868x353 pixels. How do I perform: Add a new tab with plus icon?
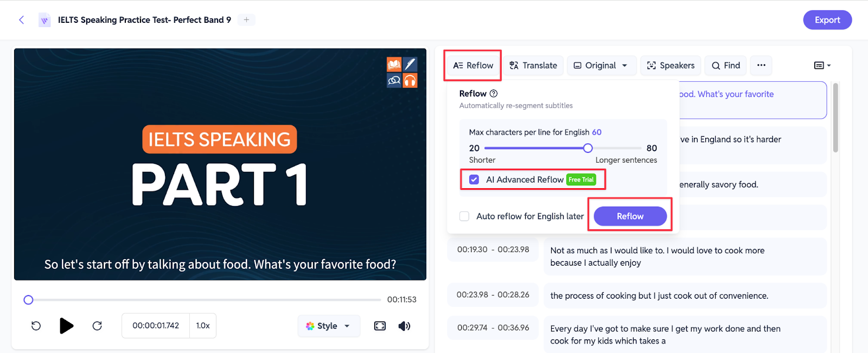tap(246, 20)
